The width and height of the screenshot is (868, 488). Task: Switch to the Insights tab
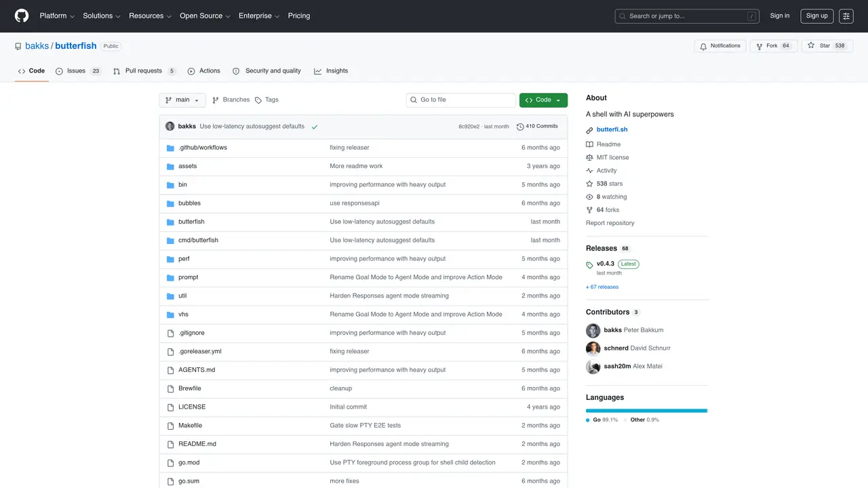331,71
